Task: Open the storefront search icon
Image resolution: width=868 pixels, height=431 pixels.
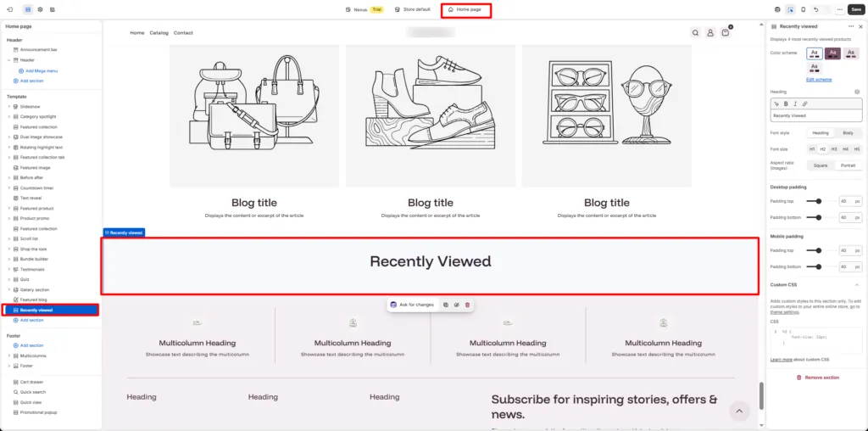Action: coord(695,33)
